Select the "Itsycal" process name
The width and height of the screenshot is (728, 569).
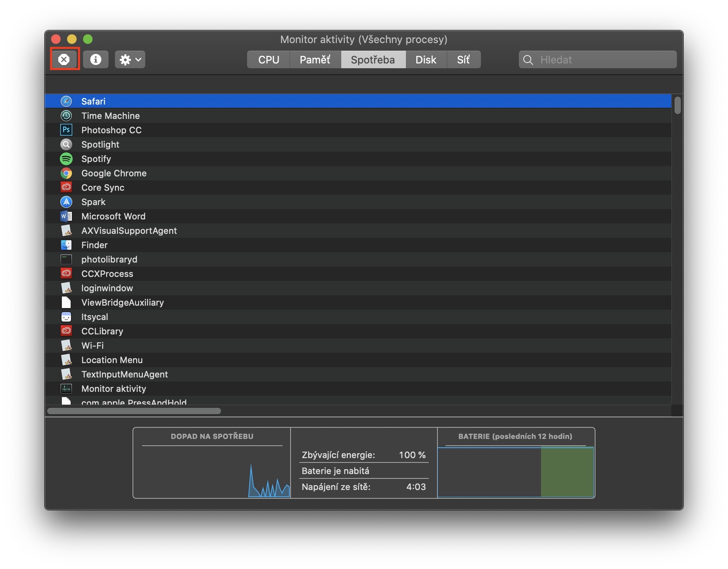coord(95,317)
